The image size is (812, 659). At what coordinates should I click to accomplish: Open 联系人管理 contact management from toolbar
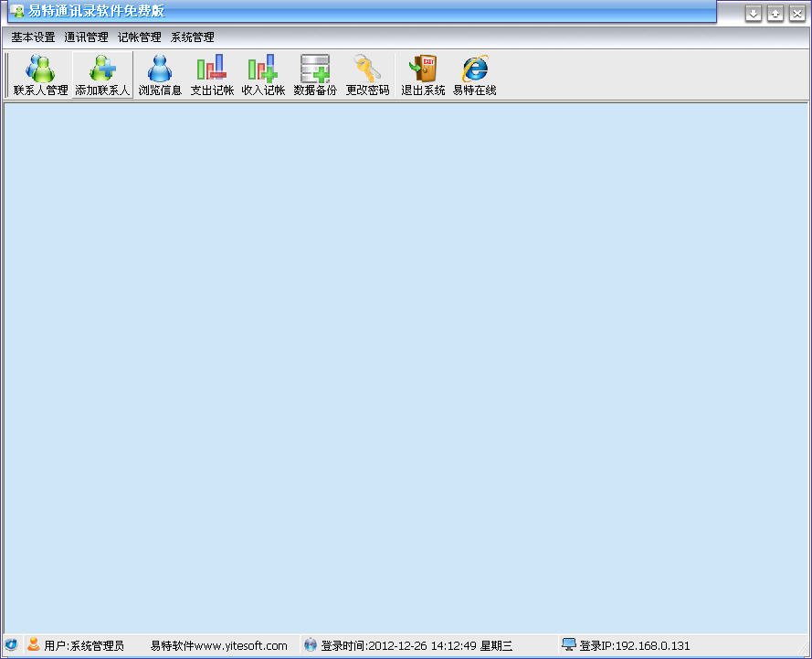[x=40, y=75]
